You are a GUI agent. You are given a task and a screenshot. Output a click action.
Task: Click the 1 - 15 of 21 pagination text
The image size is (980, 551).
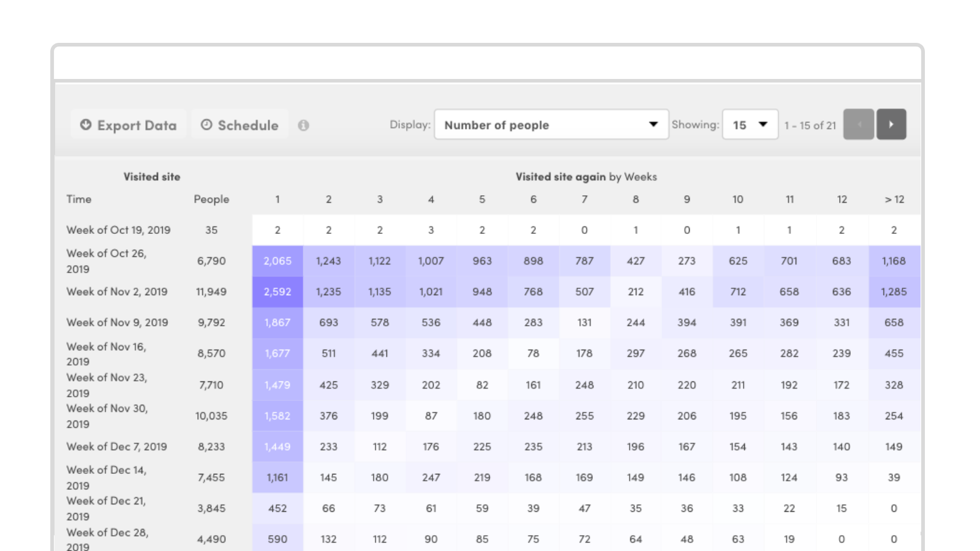point(810,125)
